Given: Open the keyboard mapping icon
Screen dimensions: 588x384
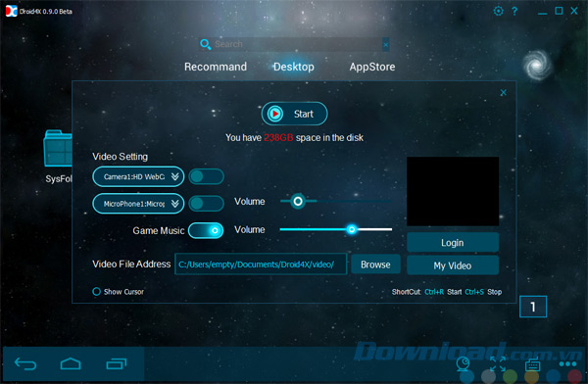Looking at the screenshot, I should [x=532, y=364].
